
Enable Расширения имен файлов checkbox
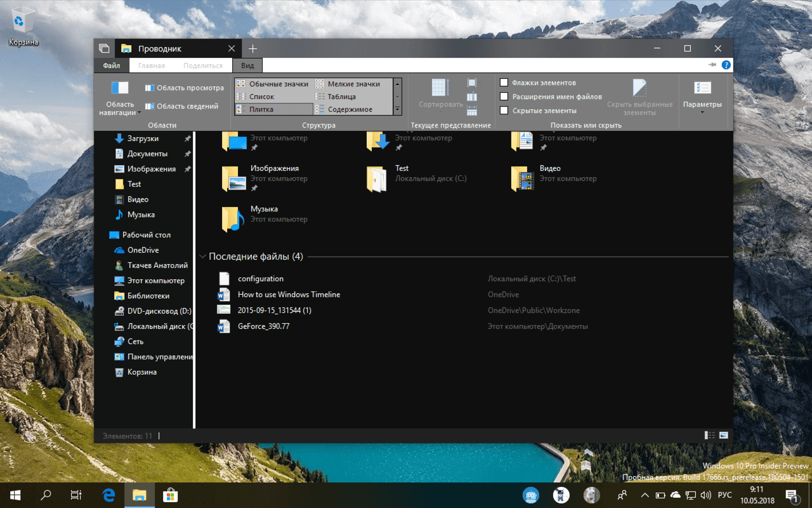click(504, 96)
